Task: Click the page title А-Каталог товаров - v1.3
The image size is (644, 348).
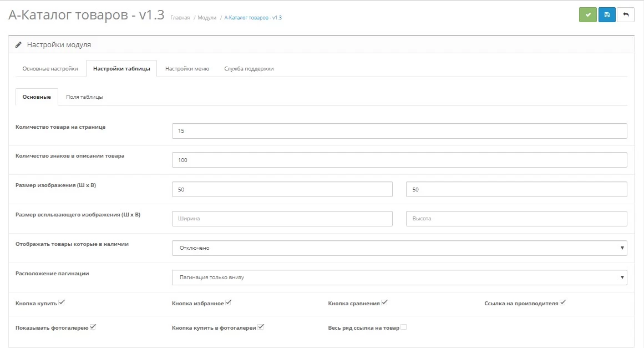Action: [x=86, y=15]
